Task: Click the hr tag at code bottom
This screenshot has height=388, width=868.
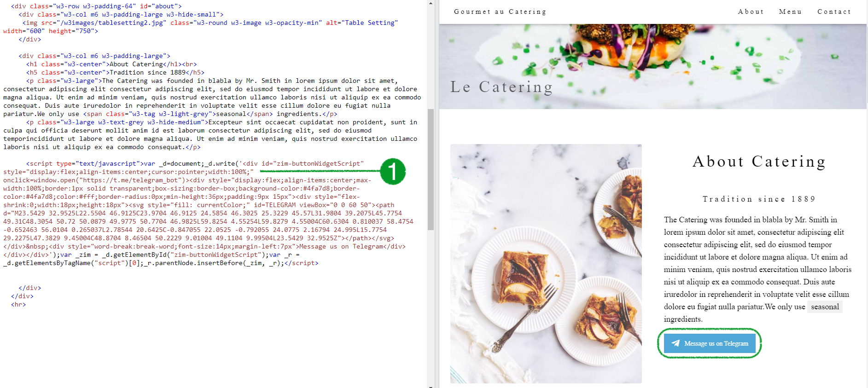Action: 18,304
